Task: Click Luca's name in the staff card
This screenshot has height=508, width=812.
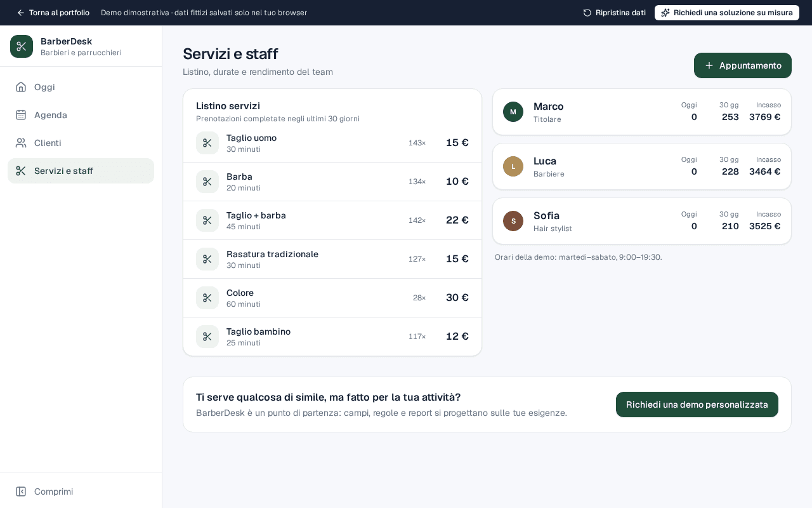Action: click(x=545, y=161)
